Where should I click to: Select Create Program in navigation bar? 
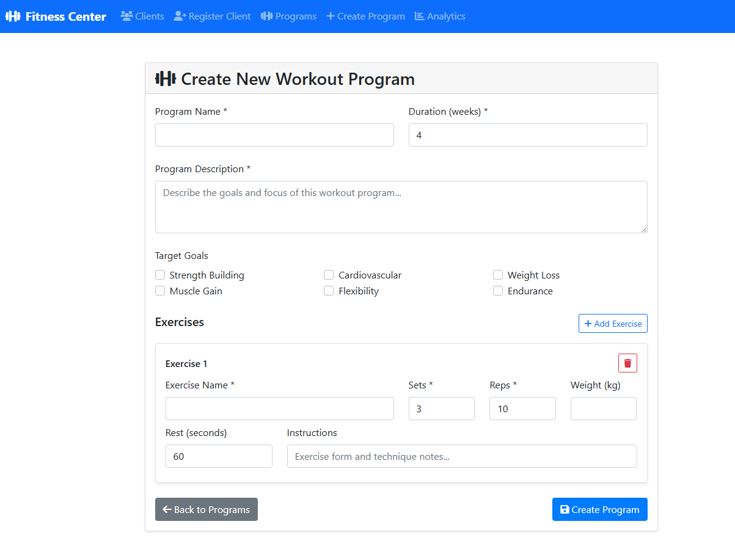[365, 16]
